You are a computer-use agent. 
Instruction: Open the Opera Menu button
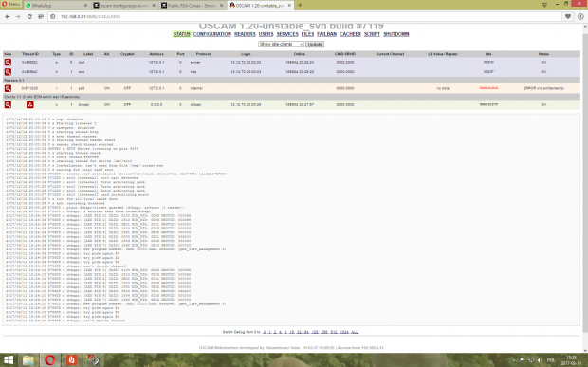click(10, 5)
